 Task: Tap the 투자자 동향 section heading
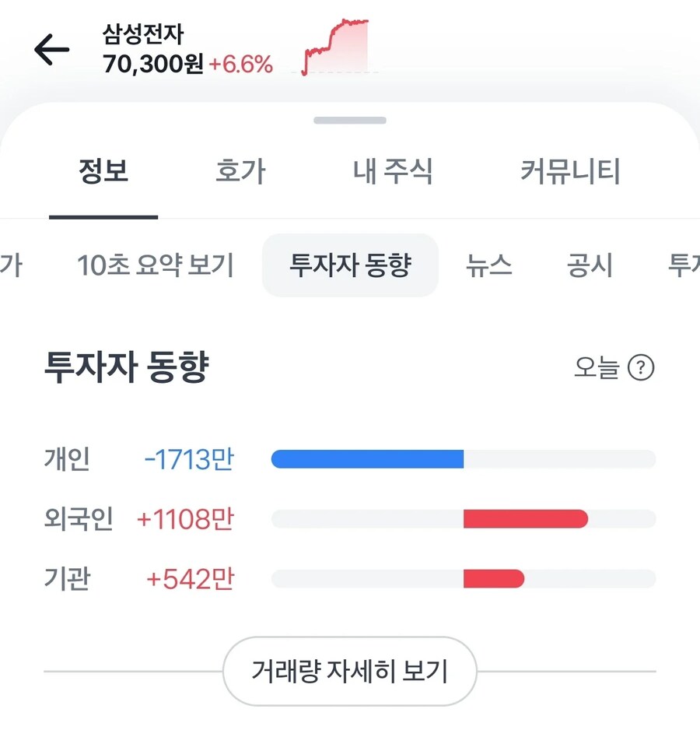click(125, 366)
